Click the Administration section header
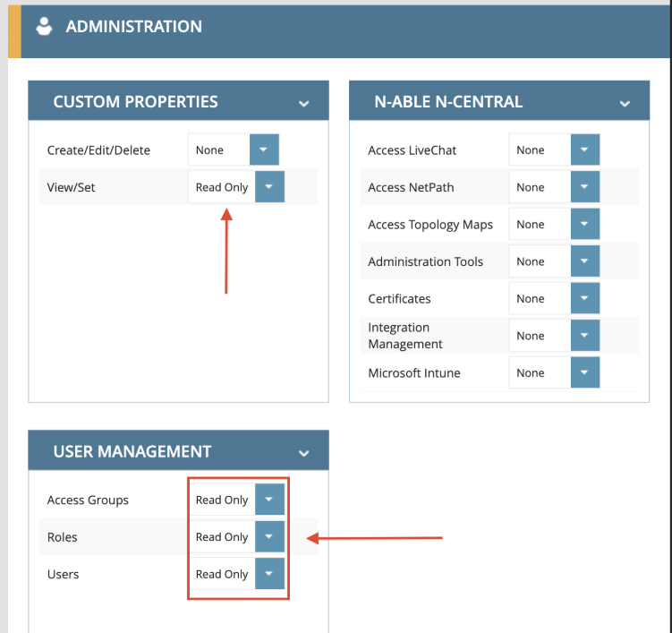 (x=134, y=27)
